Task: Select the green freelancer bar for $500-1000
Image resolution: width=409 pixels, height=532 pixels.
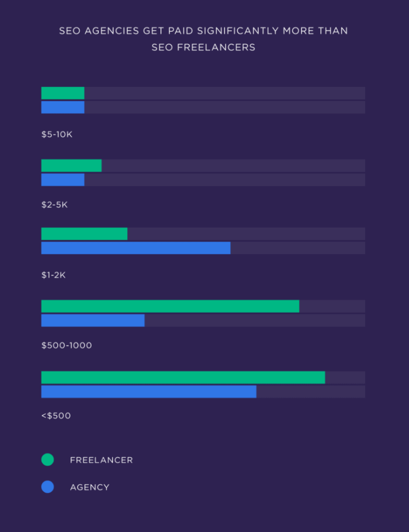Action: pyautogui.click(x=170, y=306)
